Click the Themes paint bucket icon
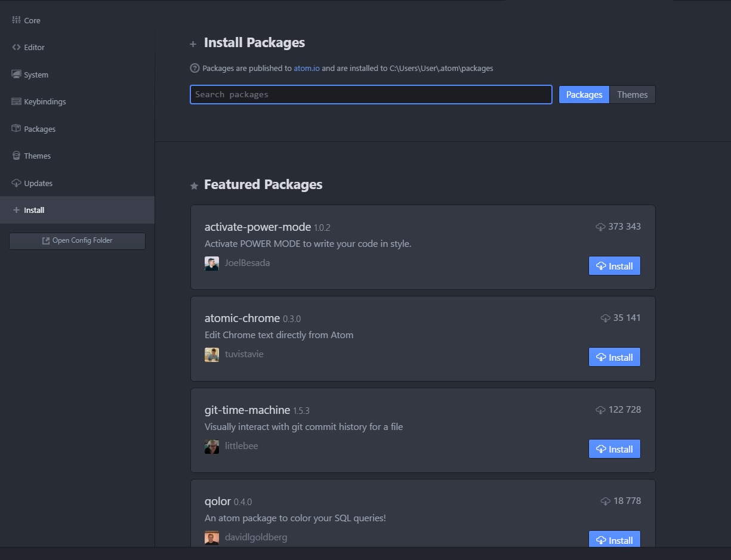Screen dimensions: 731x560 [x=16, y=156]
